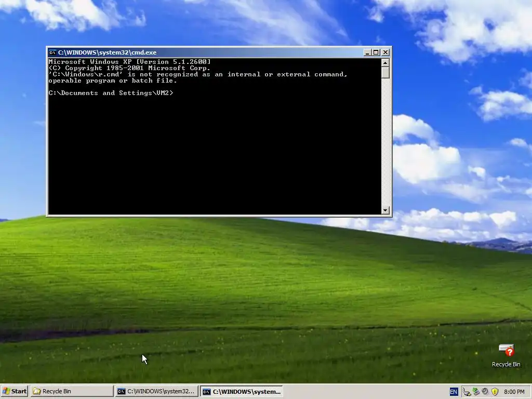Click the cmd vertical scrollbar thumb
532x399 pixels.
(x=385, y=73)
